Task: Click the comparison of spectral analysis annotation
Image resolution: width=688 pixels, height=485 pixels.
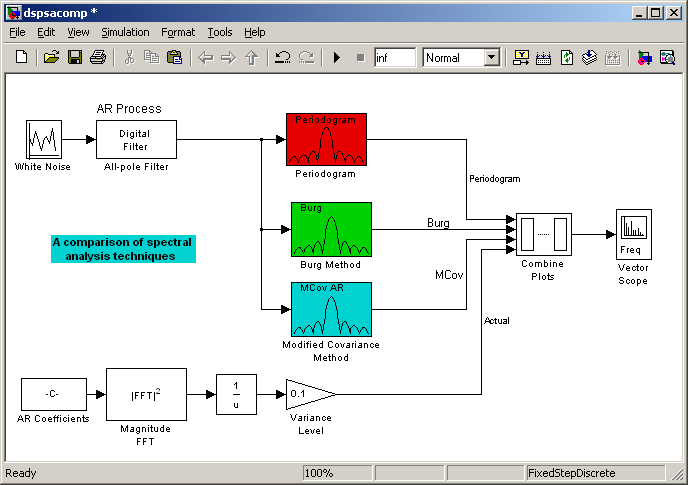Action: click(123, 249)
